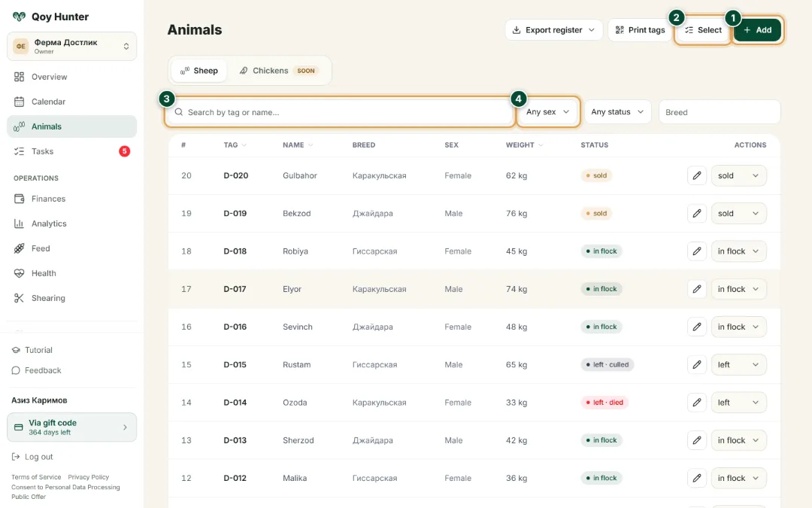This screenshot has width=812, height=508.
Task: Edit animal D-020 Gulbahor with pencil icon
Action: coord(697,175)
